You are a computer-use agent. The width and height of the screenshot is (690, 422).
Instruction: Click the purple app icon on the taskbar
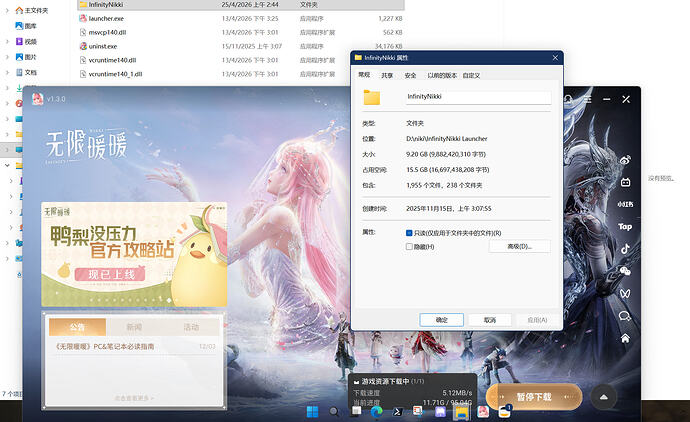[440, 412]
